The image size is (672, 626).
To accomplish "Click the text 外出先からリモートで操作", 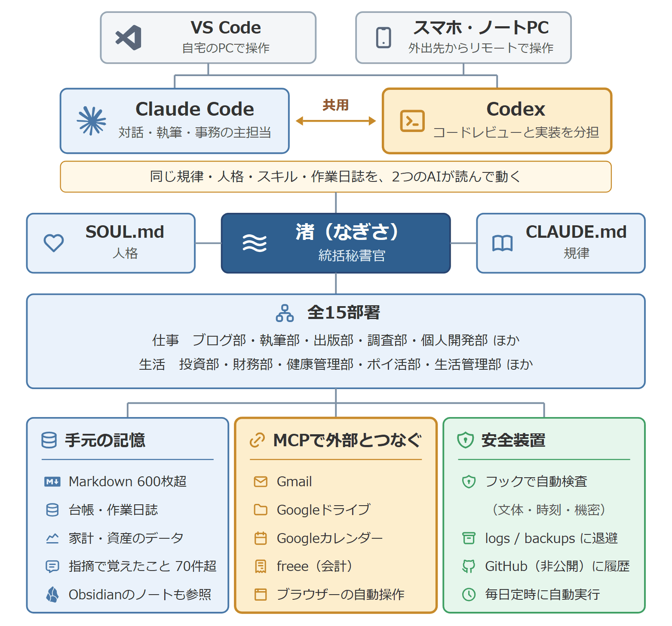I will [x=481, y=48].
